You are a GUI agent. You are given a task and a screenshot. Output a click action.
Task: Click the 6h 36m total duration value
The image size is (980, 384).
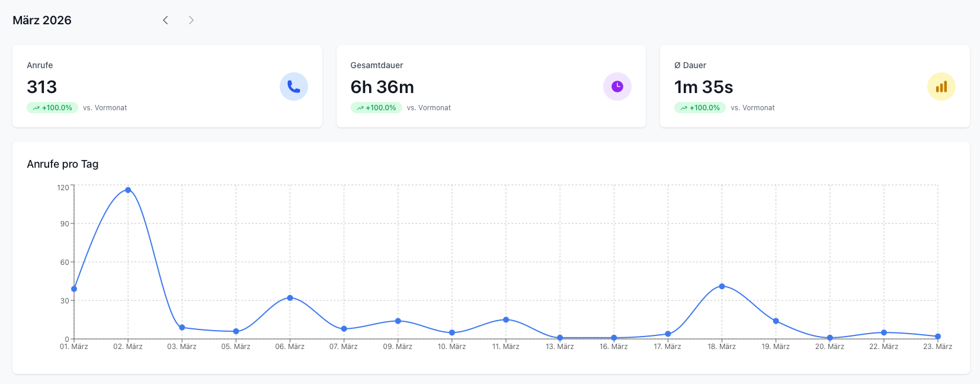tap(382, 87)
